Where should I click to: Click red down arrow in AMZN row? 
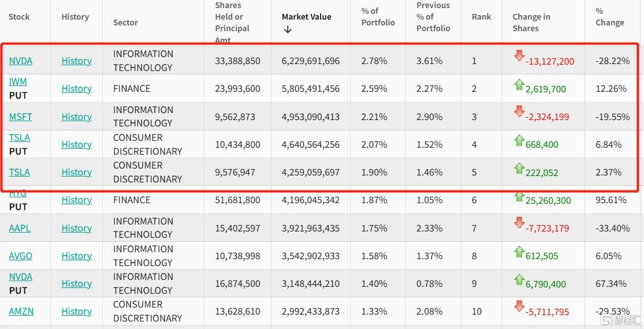519,306
